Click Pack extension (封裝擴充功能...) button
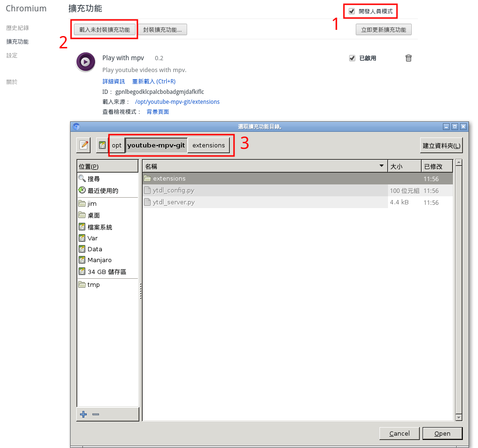Viewport: 478px width, 448px height. (162, 29)
